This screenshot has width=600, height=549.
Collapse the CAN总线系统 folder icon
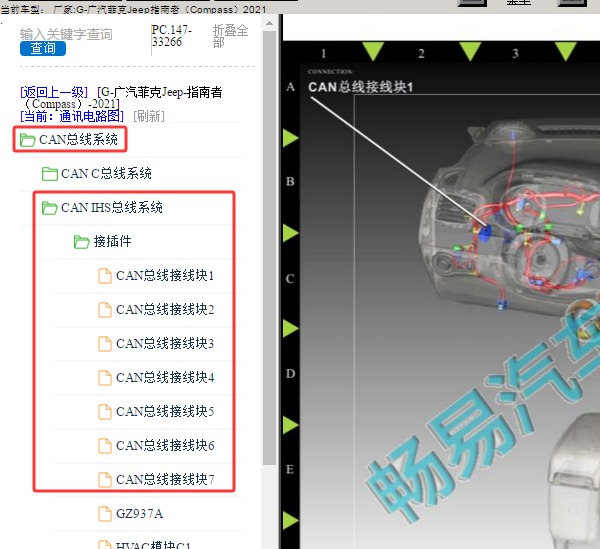pyautogui.click(x=28, y=140)
